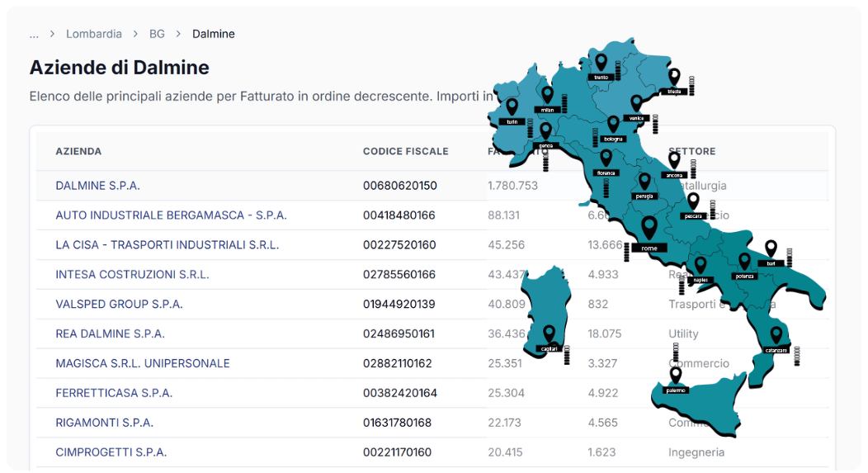868x473 pixels.
Task: Click codice fiscale 02785560166
Action: tap(399, 274)
